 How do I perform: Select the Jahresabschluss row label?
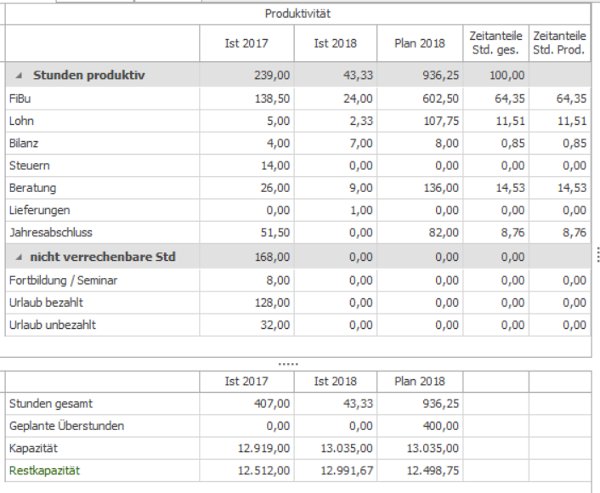[x=51, y=232]
